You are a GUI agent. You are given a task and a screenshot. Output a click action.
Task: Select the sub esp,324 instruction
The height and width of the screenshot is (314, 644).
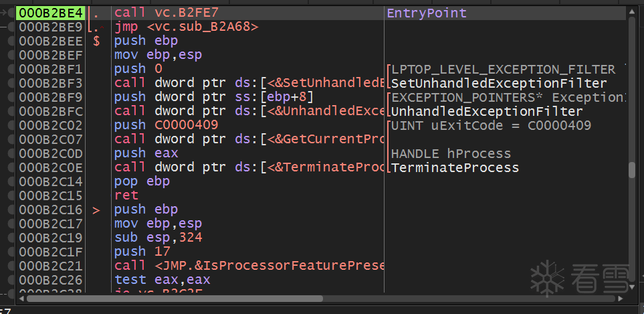(x=158, y=238)
